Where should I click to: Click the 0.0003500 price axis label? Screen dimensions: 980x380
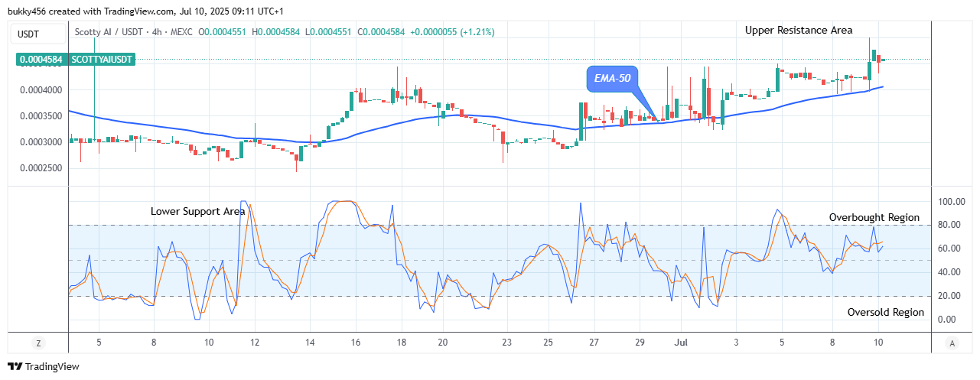40,116
